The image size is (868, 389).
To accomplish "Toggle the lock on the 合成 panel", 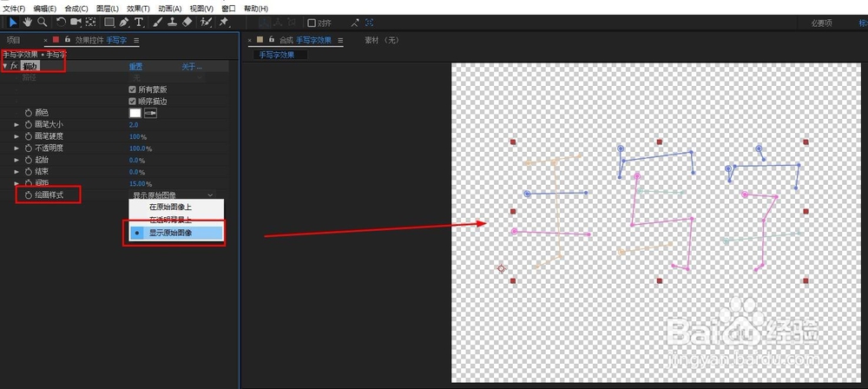I will pyautogui.click(x=271, y=39).
